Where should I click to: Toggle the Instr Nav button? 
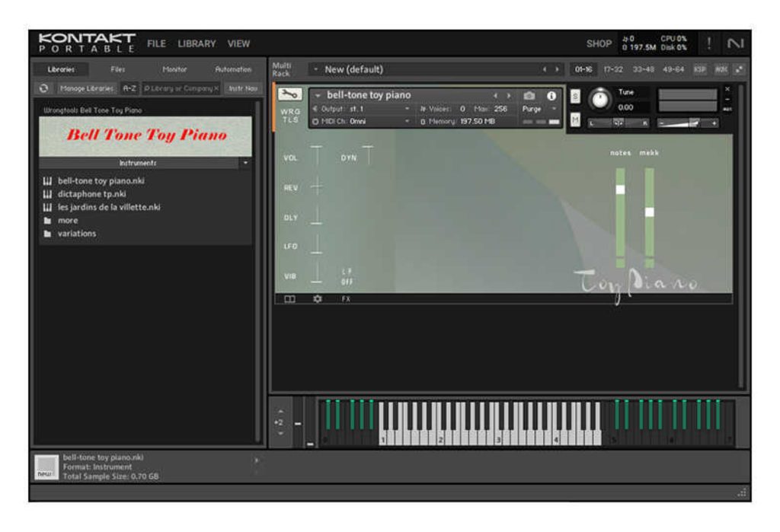tap(243, 88)
